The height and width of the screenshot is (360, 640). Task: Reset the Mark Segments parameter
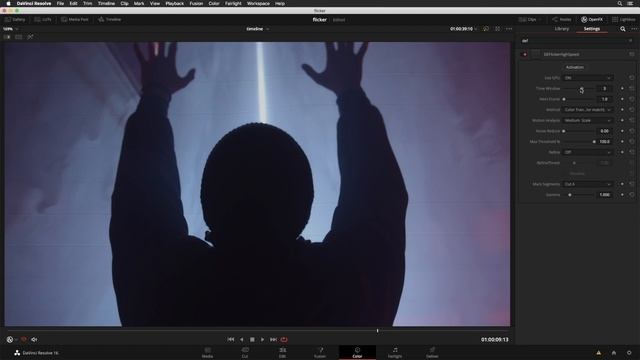tap(632, 184)
